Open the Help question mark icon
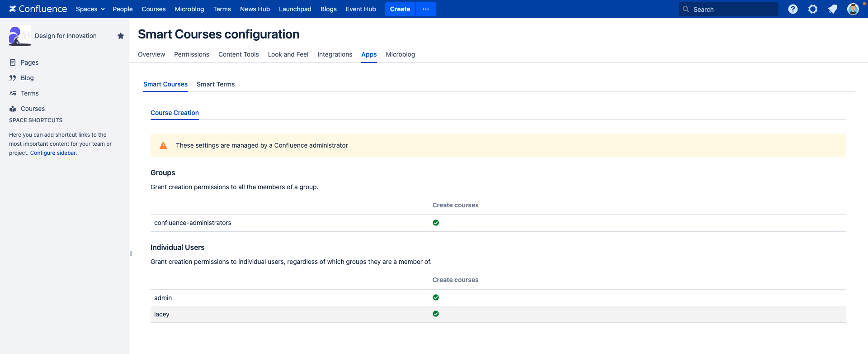Image resolution: width=868 pixels, height=354 pixels. tap(793, 9)
